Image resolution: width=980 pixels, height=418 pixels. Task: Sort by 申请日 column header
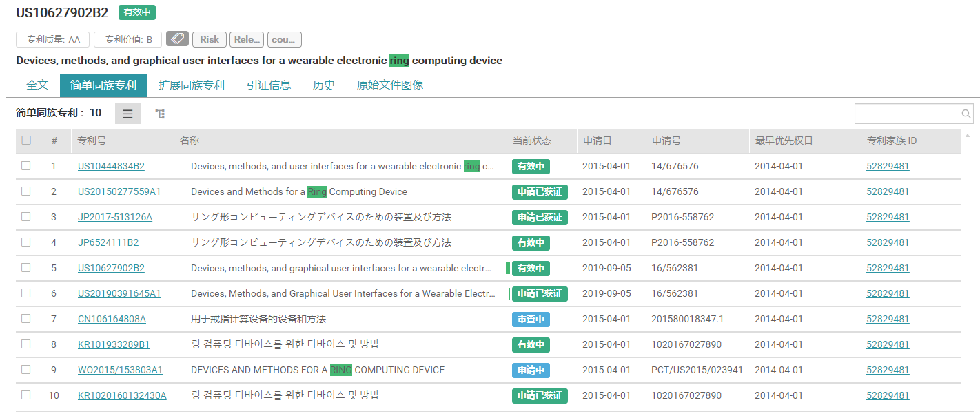pyautogui.click(x=598, y=140)
